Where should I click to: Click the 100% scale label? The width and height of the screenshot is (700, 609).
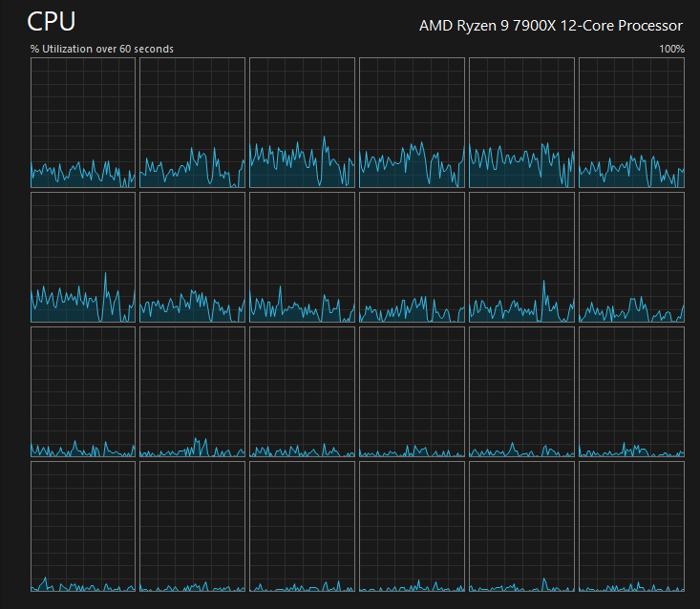(672, 49)
